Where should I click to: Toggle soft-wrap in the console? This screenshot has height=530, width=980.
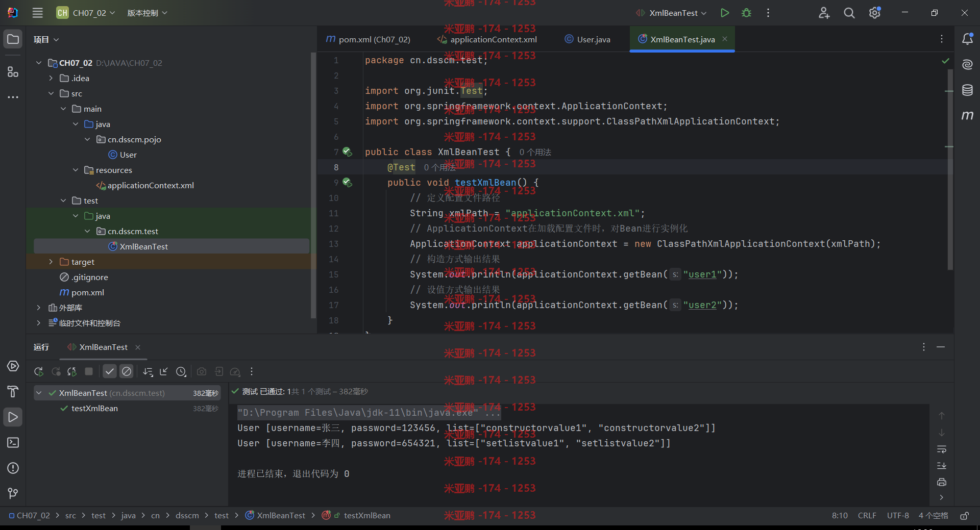(942, 449)
